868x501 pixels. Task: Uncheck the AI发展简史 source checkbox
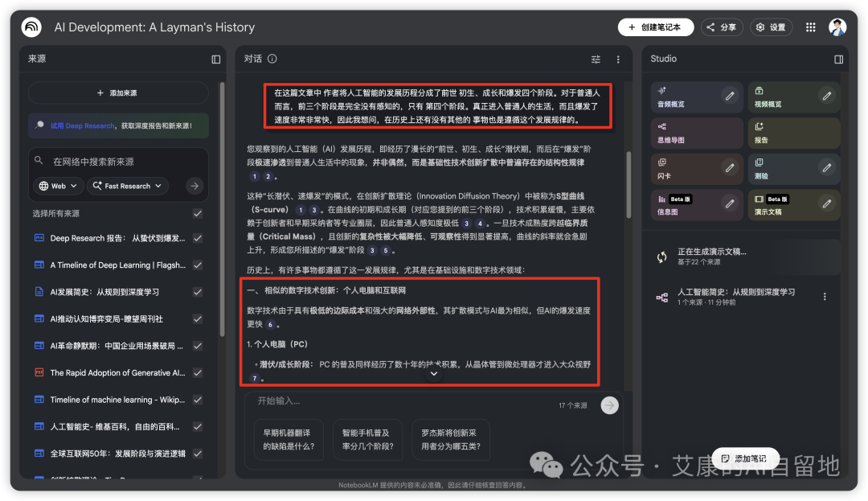click(x=198, y=292)
